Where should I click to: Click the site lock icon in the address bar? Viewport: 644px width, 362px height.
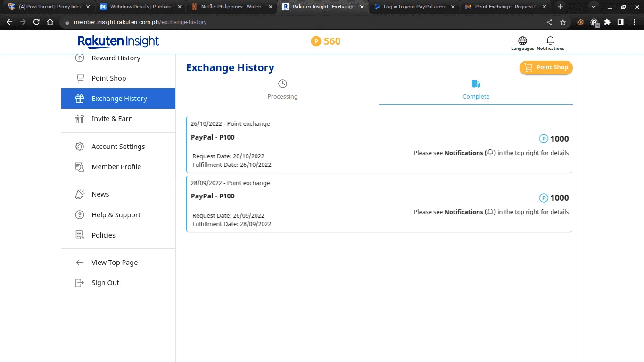[x=66, y=22]
